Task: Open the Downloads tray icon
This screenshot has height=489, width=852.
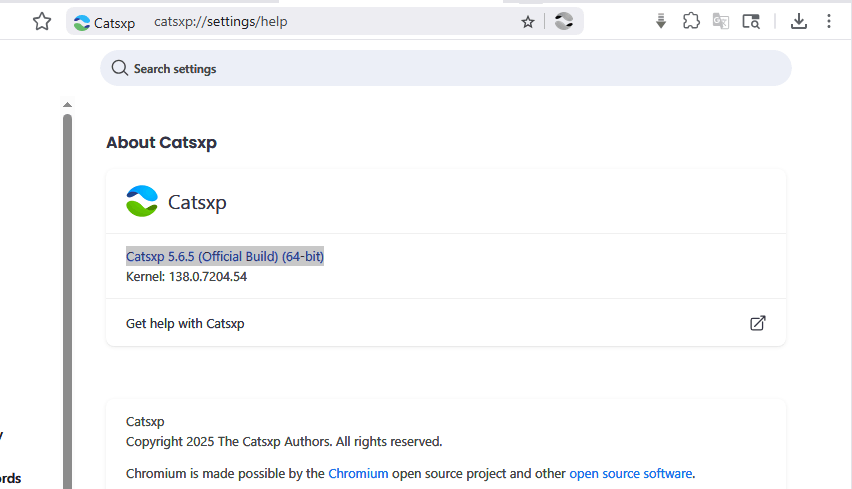Action: pos(799,21)
